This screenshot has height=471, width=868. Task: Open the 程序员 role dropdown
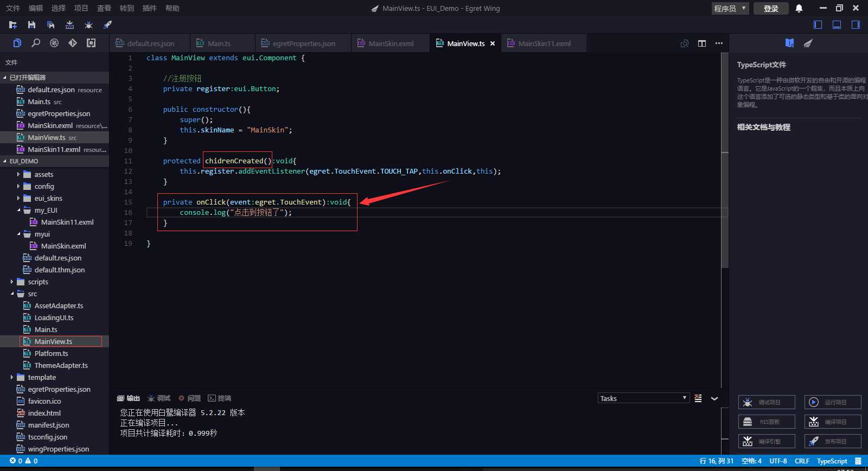(x=730, y=8)
